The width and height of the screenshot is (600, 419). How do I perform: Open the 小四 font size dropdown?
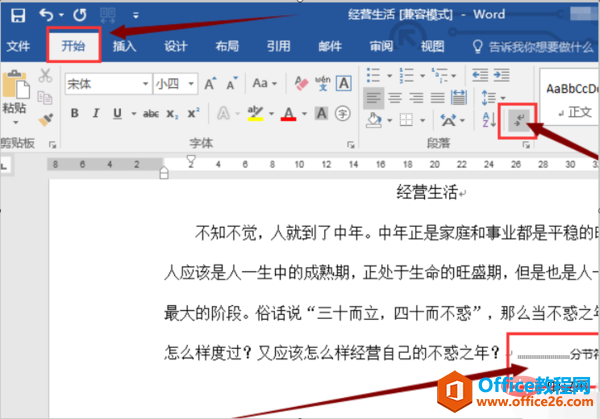[191, 84]
